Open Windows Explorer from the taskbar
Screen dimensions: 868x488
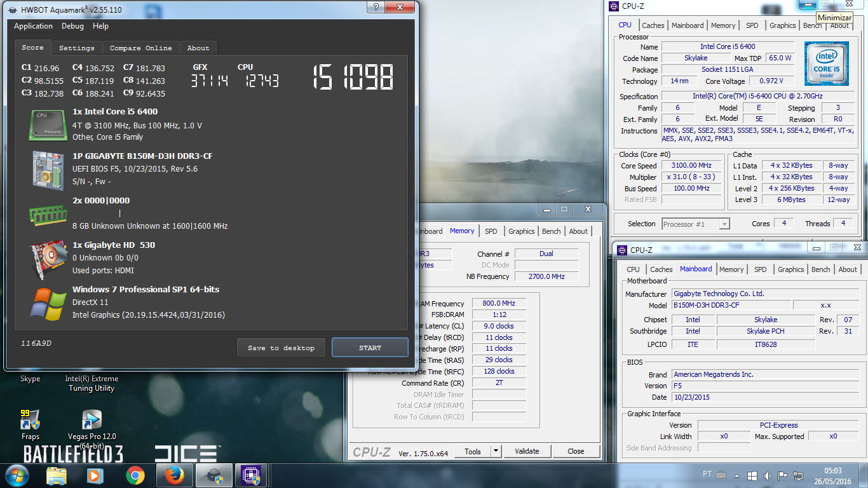click(57, 475)
